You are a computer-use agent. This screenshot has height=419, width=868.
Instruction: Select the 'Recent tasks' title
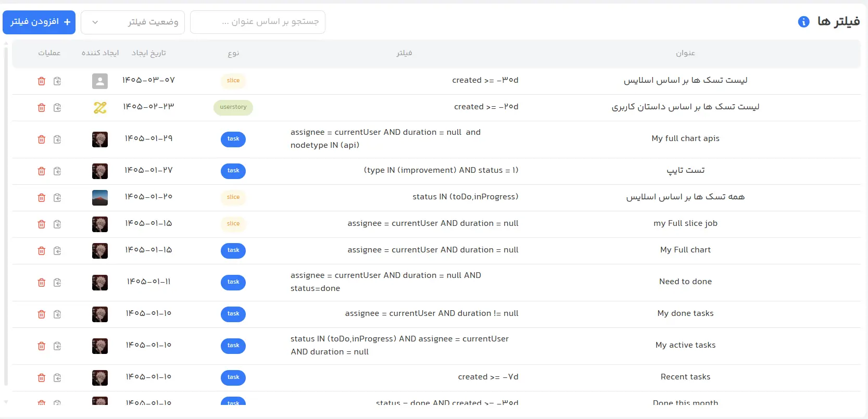click(x=685, y=377)
